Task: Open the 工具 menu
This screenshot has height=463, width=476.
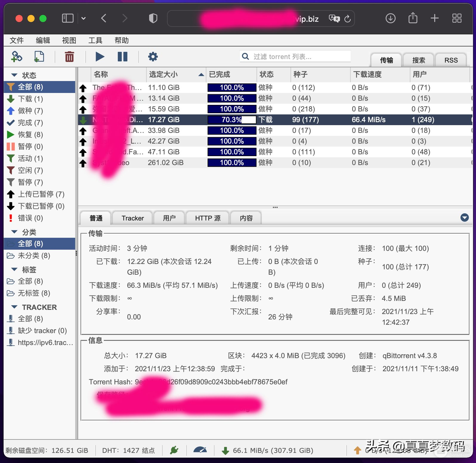Action: pos(95,40)
